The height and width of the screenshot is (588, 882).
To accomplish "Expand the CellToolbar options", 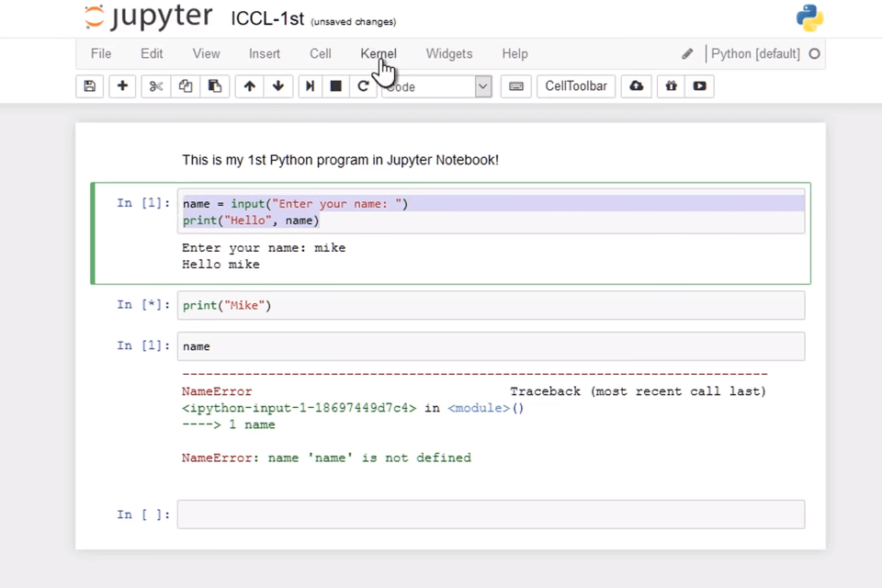I will 575,85.
